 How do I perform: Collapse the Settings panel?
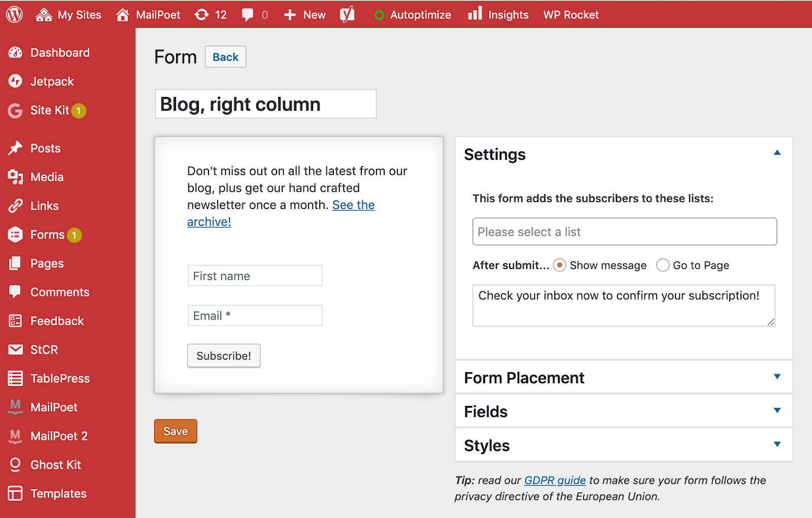coord(777,153)
